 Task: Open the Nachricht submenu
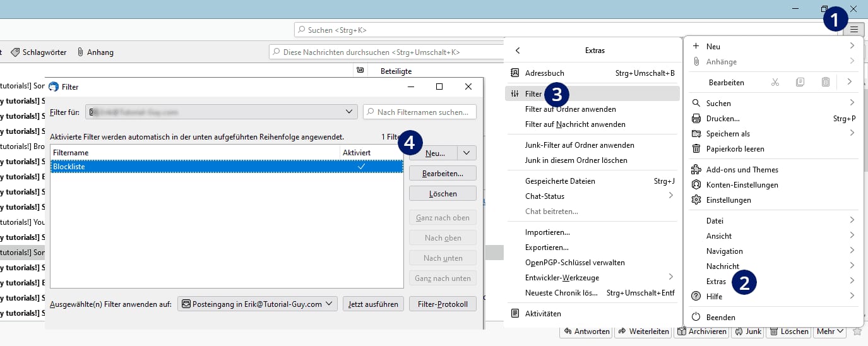coord(774,266)
